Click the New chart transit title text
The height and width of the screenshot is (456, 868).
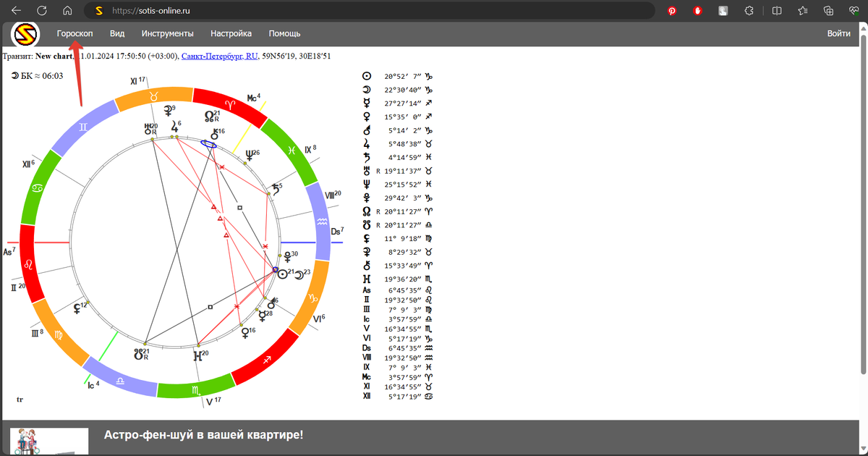click(54, 56)
